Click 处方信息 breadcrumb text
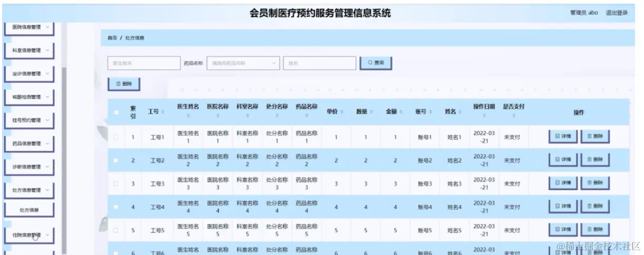 tap(134, 38)
